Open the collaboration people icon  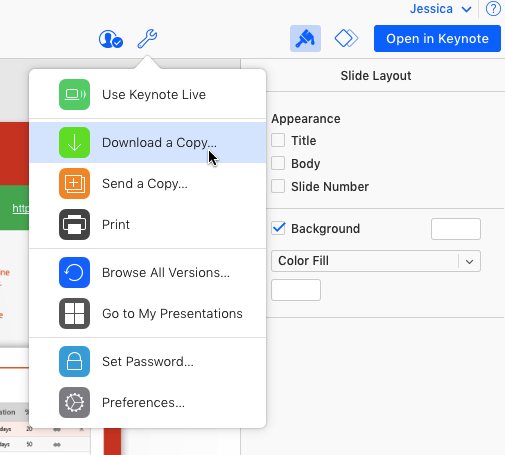click(111, 39)
